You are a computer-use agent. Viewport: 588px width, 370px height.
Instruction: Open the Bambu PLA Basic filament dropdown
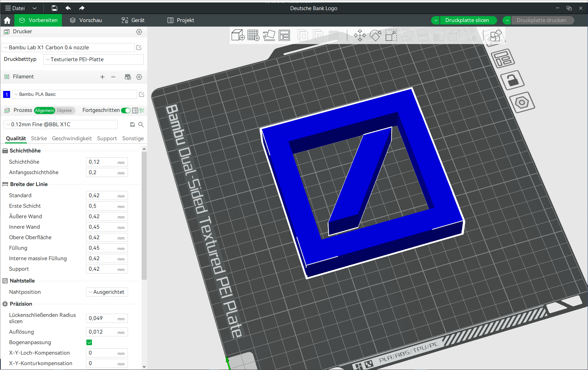(74, 94)
